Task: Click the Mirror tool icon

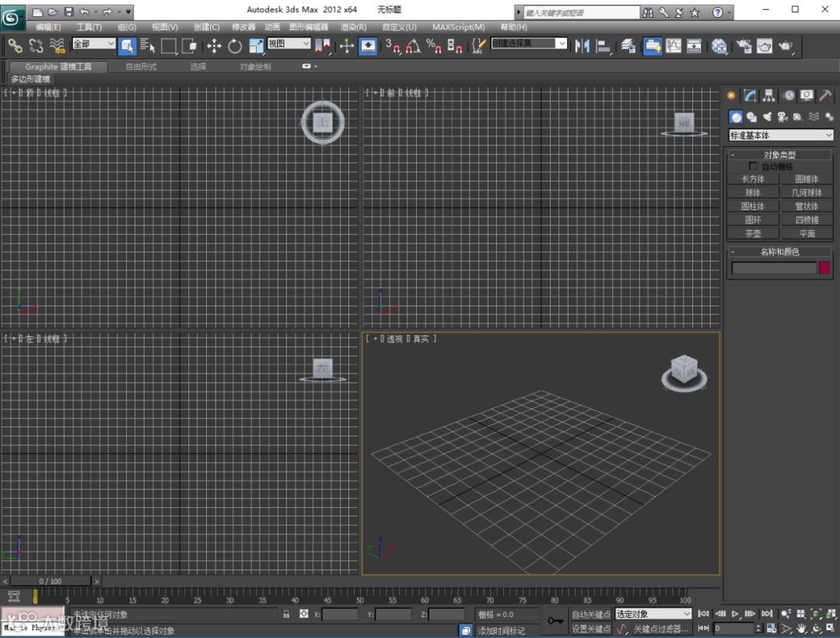Action: pos(582,46)
